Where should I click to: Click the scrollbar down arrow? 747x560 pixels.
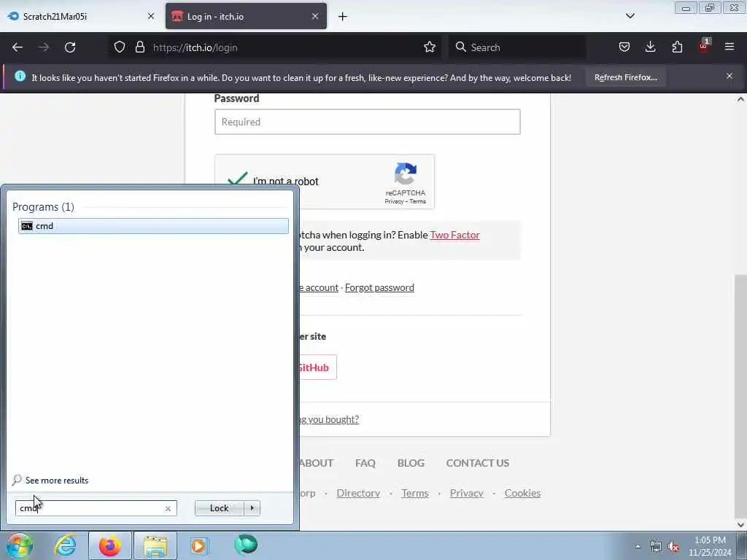point(740,524)
